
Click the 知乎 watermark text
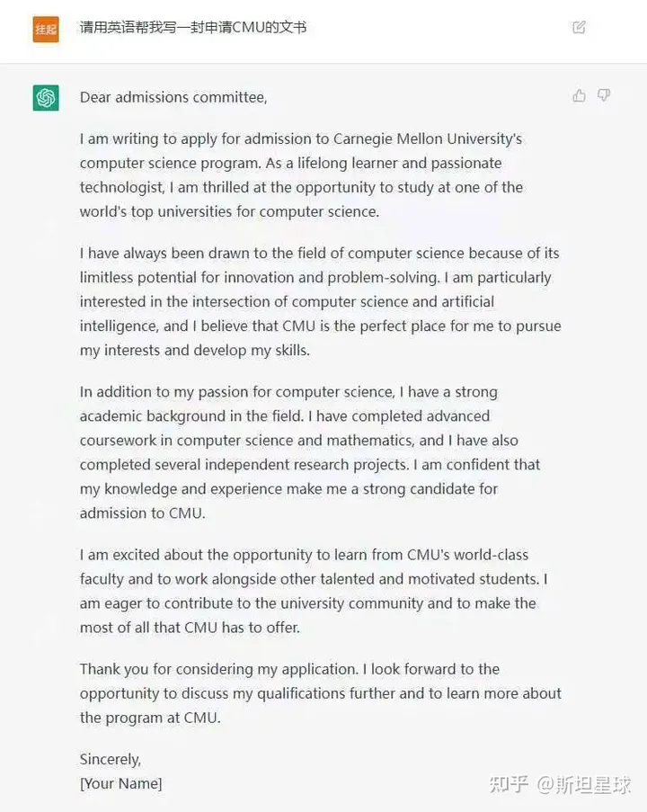tap(509, 784)
